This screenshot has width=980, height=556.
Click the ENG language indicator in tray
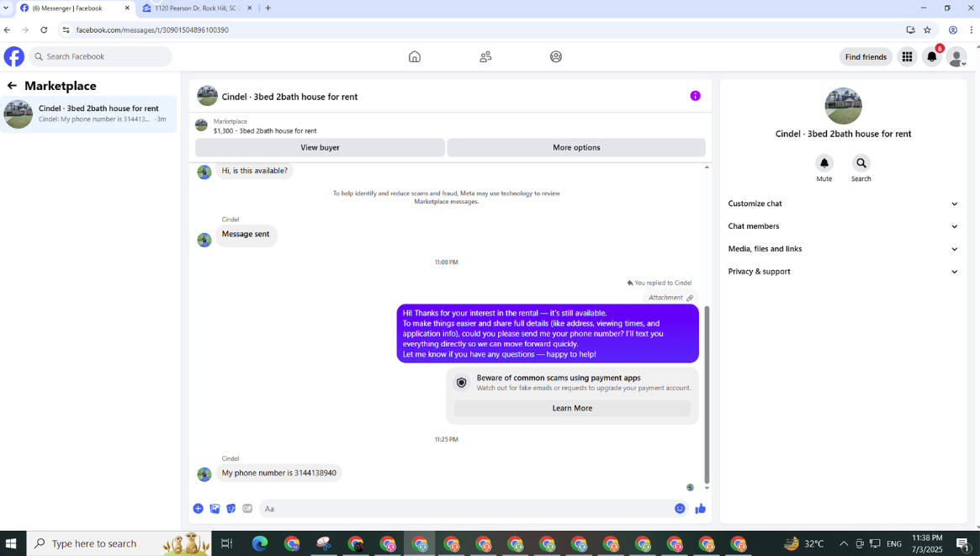[893, 543]
